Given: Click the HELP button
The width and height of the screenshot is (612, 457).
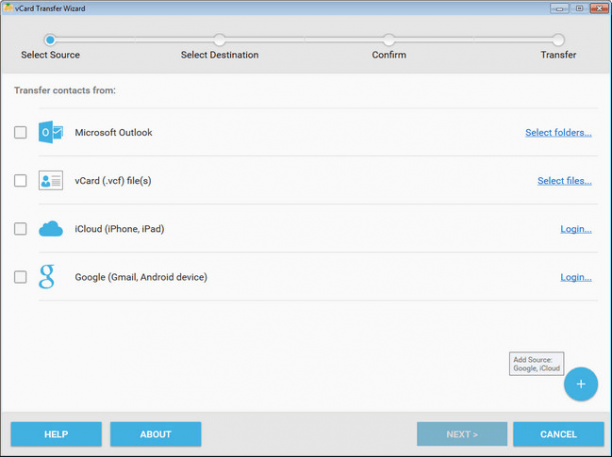Looking at the screenshot, I should pos(56,434).
